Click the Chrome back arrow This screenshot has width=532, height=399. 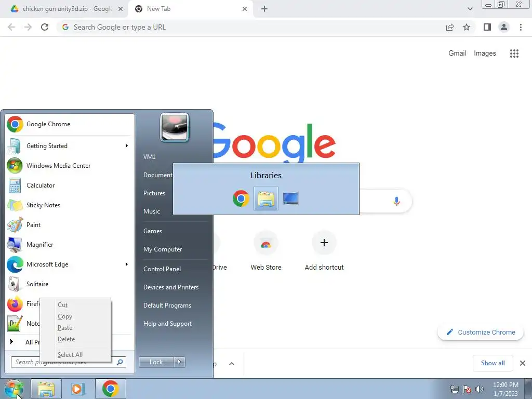point(11,27)
